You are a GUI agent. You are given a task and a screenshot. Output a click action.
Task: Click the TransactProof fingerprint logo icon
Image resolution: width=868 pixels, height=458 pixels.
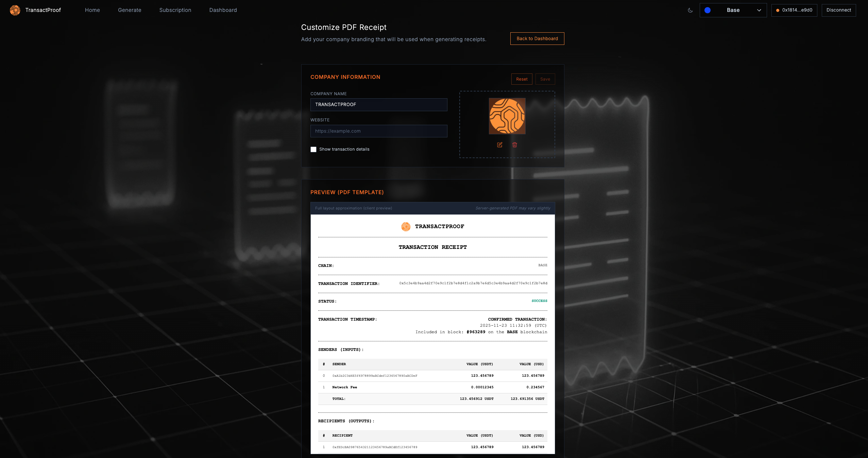(15, 10)
